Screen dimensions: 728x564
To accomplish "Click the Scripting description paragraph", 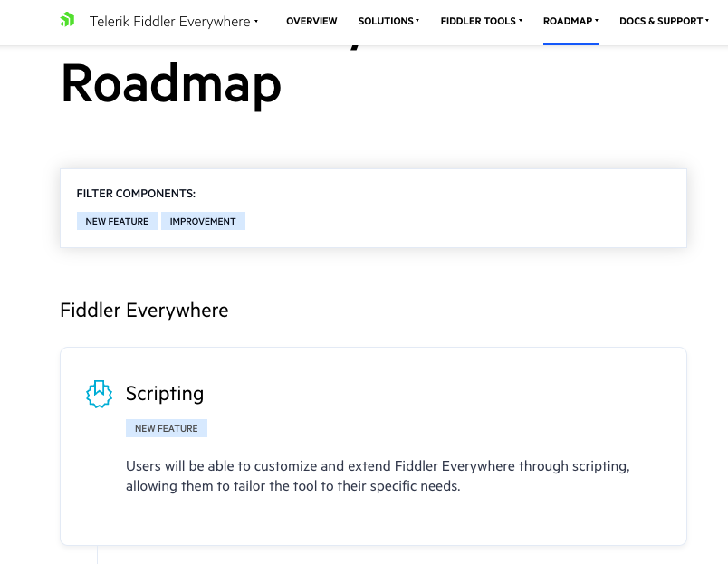I will coord(378,476).
